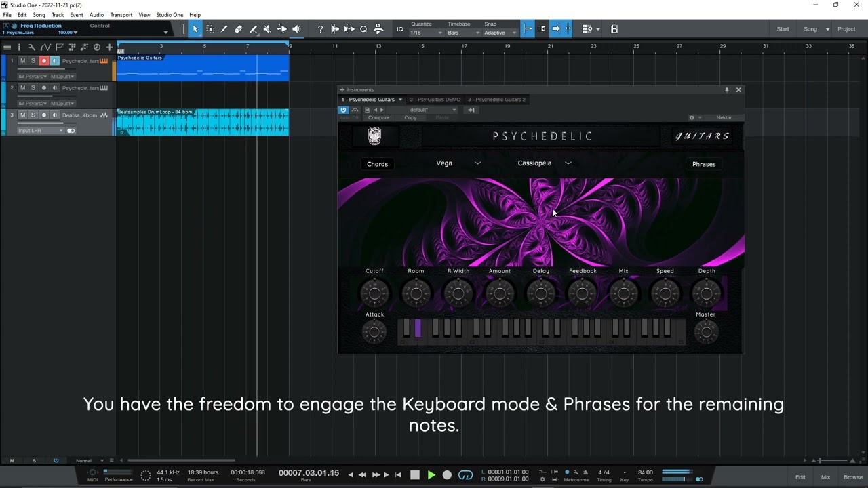868x488 pixels.
Task: Solo the Beatsamples drum track 3
Action: click(x=33, y=115)
